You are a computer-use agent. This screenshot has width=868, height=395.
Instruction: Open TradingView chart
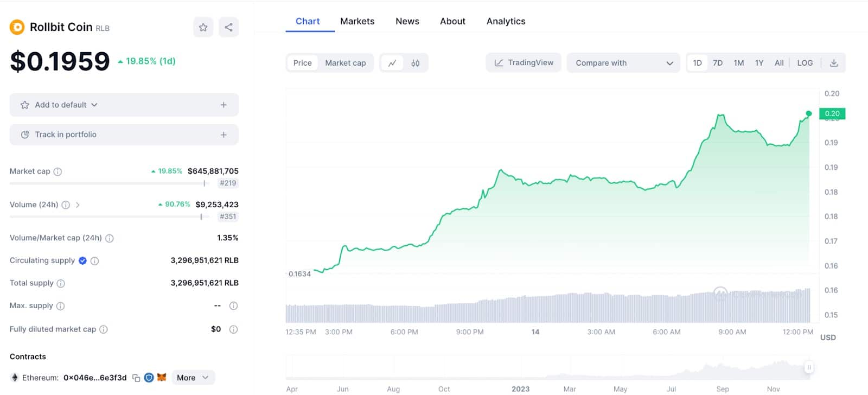click(524, 62)
